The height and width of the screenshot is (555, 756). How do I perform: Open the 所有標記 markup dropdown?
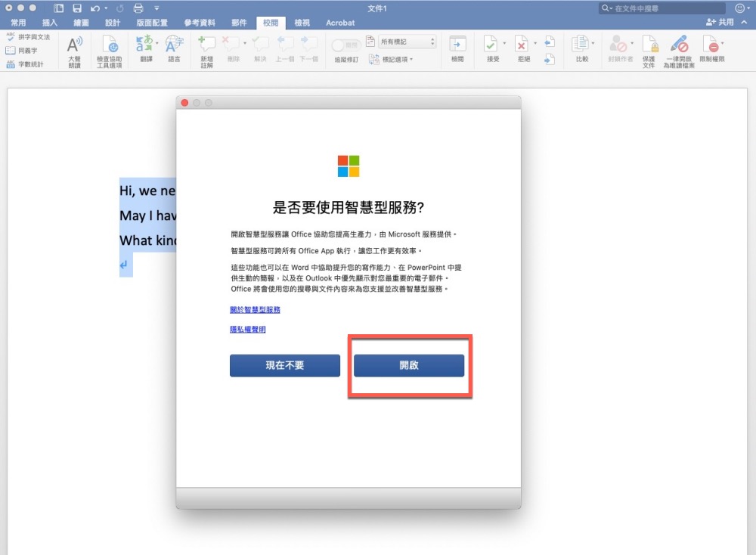407,42
